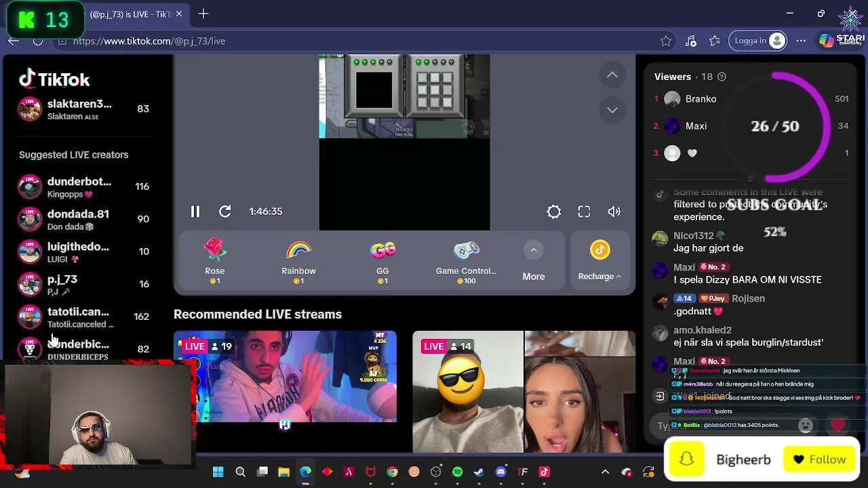Click the TikTok logo

54,79
